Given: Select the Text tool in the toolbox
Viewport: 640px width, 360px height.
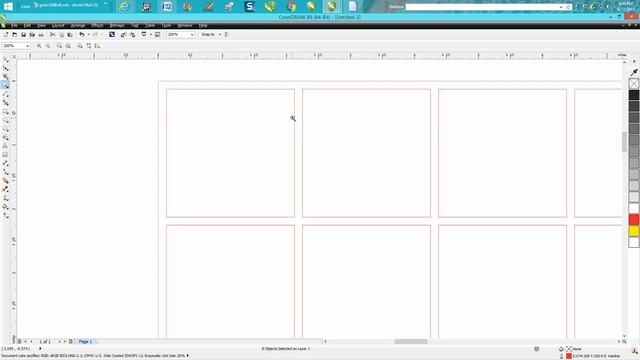Looking at the screenshot, I should pos(5,146).
